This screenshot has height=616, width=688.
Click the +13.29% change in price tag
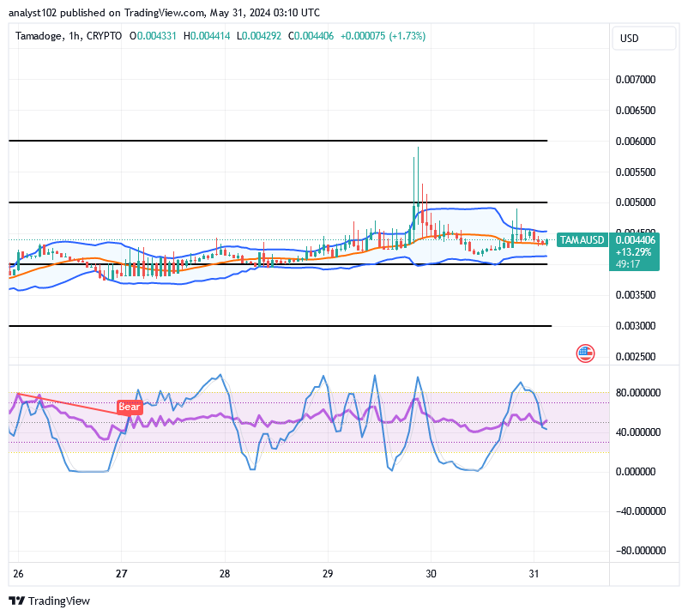pos(634,252)
